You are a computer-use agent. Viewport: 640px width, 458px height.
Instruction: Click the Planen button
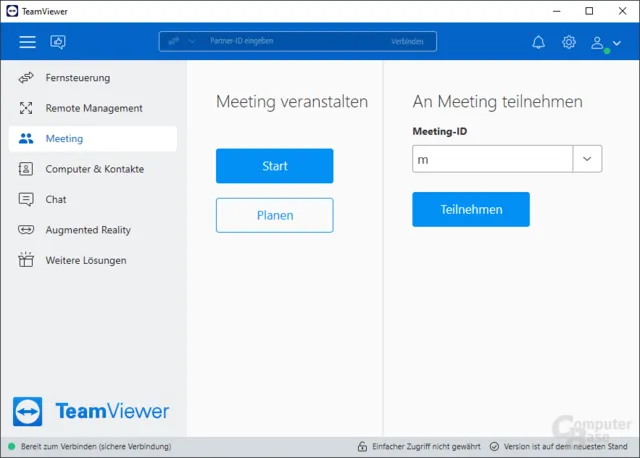tap(274, 215)
